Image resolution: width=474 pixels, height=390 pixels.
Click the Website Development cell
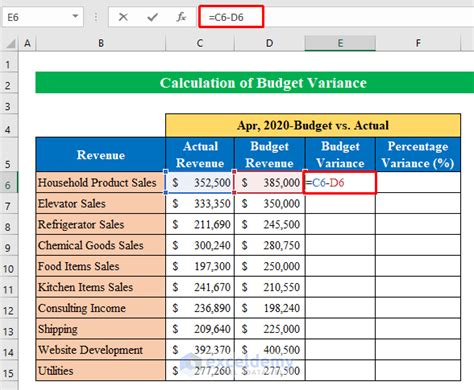(x=101, y=350)
